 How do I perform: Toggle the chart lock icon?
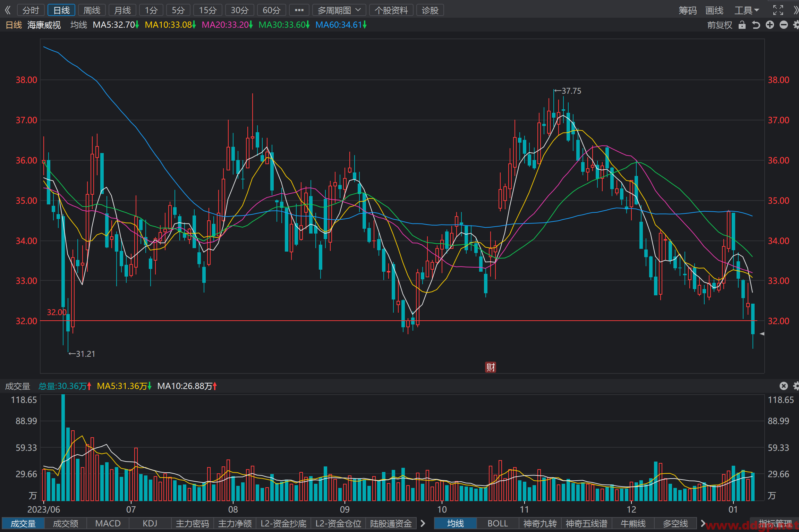(x=742, y=25)
